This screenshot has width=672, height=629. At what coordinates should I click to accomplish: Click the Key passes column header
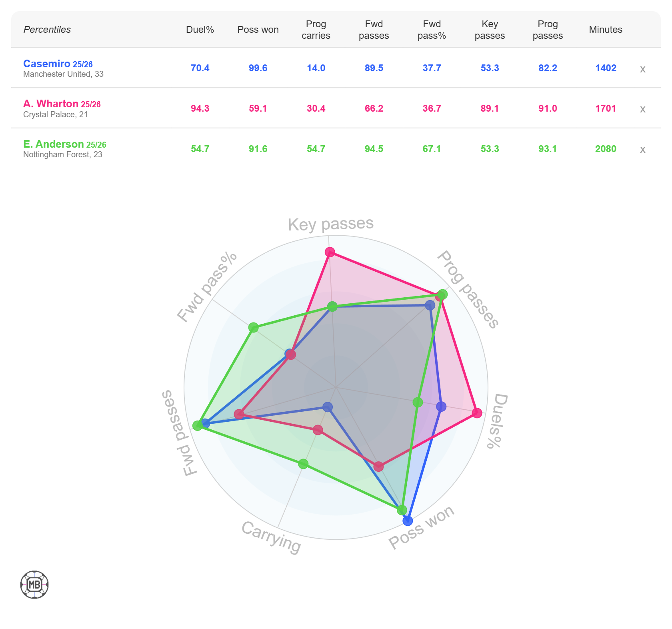[x=490, y=30]
